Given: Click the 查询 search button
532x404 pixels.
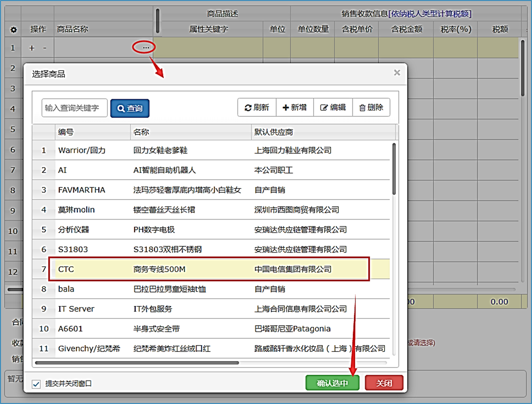Looking at the screenshot, I should (130, 108).
